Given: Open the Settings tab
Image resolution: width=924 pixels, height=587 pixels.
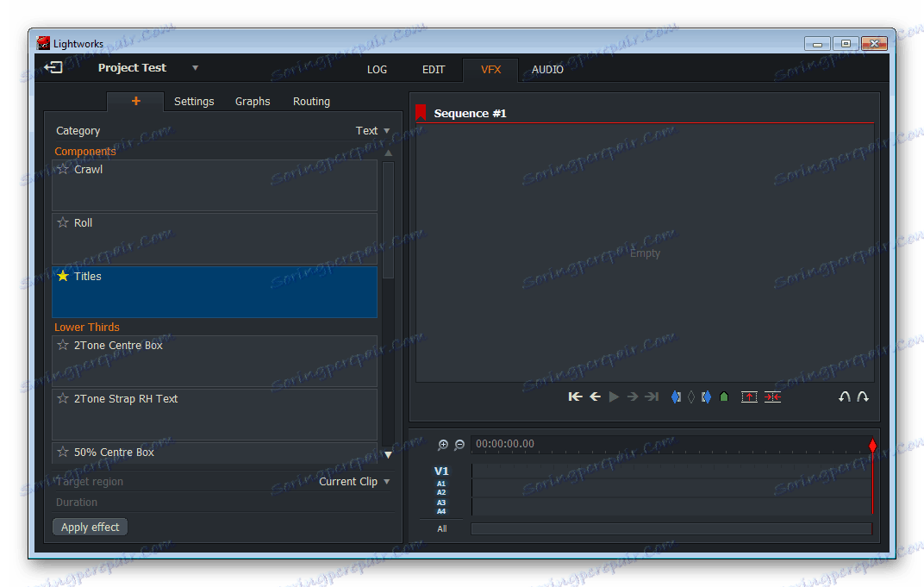Looking at the screenshot, I should pos(194,102).
